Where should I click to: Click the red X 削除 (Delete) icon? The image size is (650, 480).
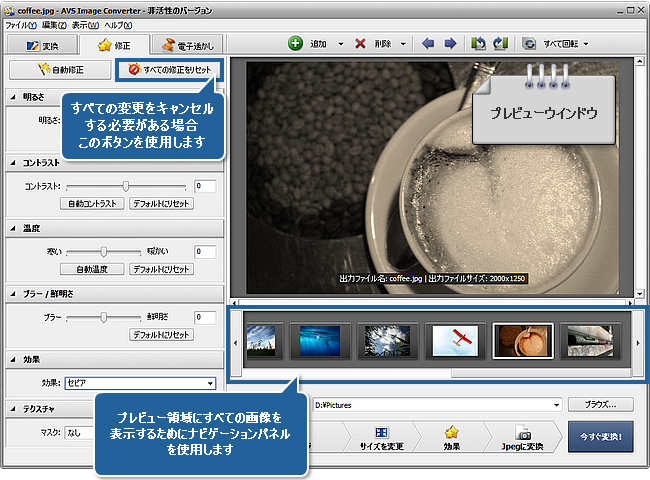point(362,44)
